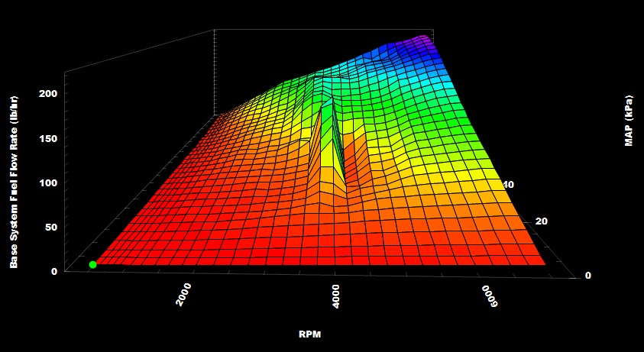The height and width of the screenshot is (352, 644).
Task: Select the 50 tick on fuel flow axis
Action: [50, 228]
